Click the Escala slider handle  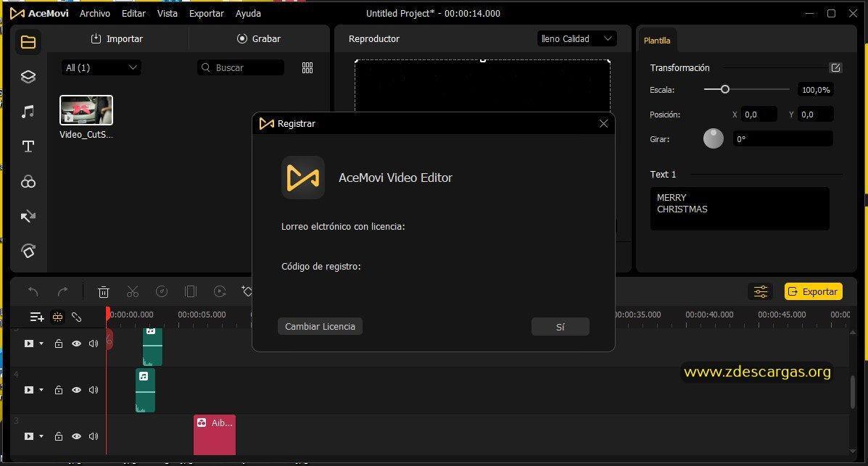tap(724, 89)
